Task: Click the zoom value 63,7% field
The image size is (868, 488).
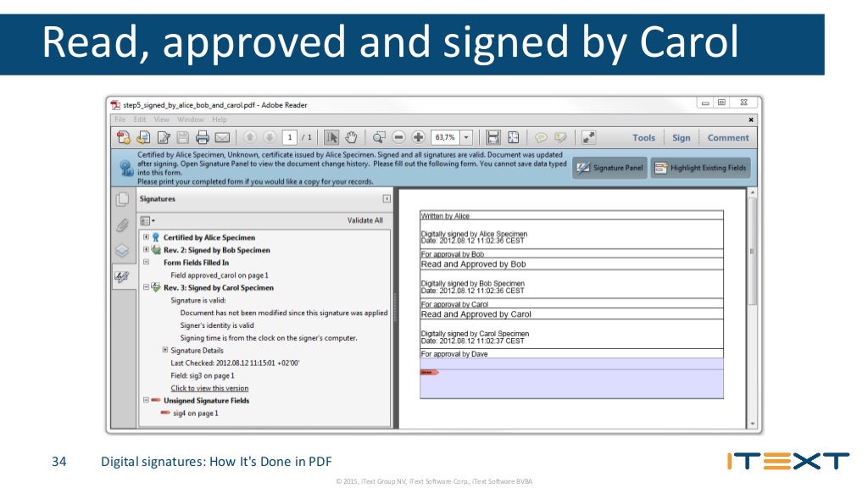Action: point(445,137)
